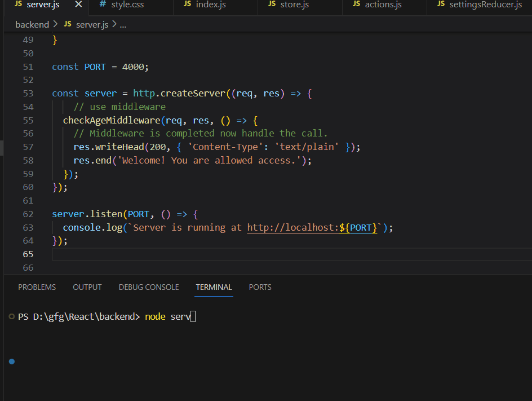Open the DEBUG CONSOLE panel

(x=149, y=287)
